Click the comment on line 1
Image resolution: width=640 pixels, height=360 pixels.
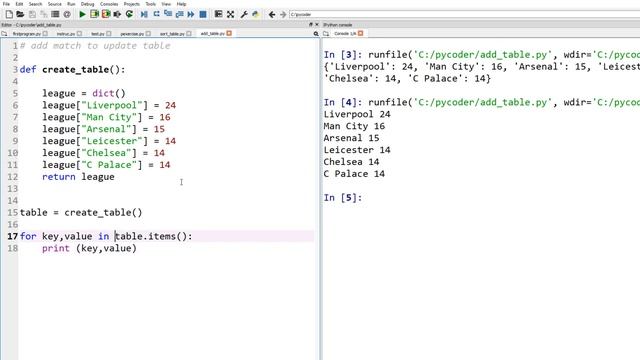coord(95,46)
